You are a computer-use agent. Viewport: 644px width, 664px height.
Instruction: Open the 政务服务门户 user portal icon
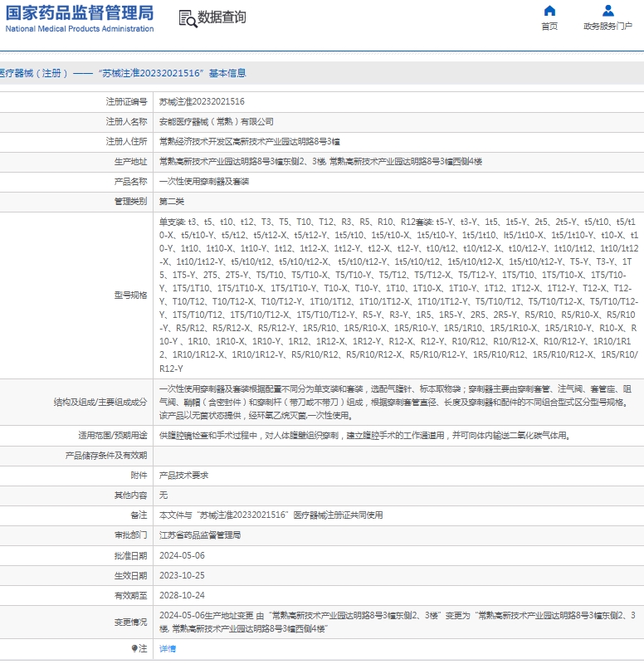point(608,11)
